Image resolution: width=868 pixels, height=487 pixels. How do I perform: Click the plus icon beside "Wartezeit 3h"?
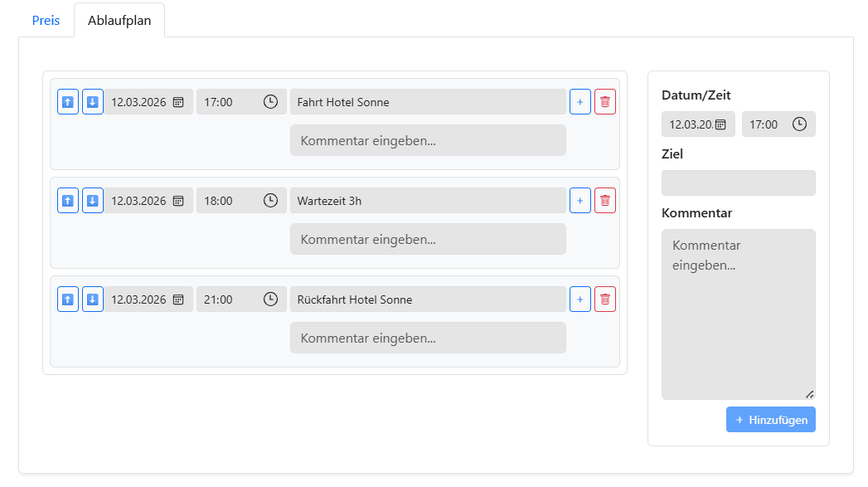point(579,200)
